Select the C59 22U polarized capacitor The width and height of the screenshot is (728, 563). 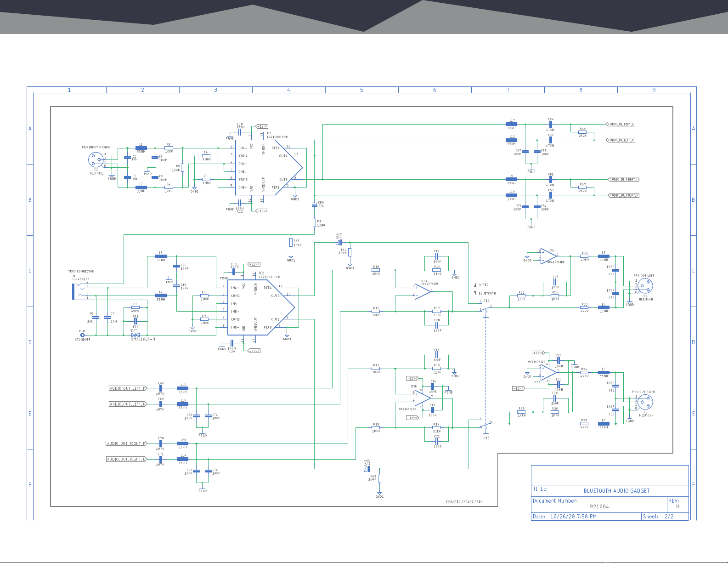point(314,204)
